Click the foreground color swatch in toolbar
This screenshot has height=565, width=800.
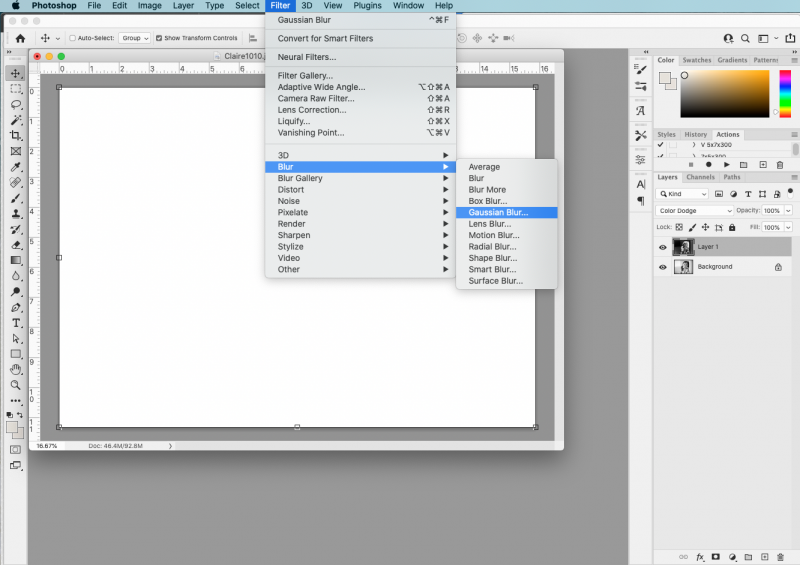tap(12, 427)
